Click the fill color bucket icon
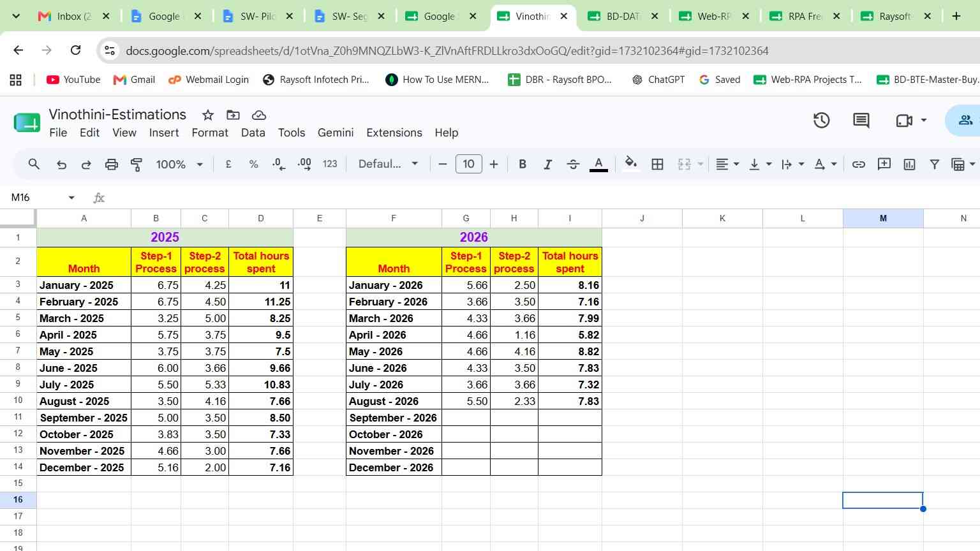 click(631, 164)
